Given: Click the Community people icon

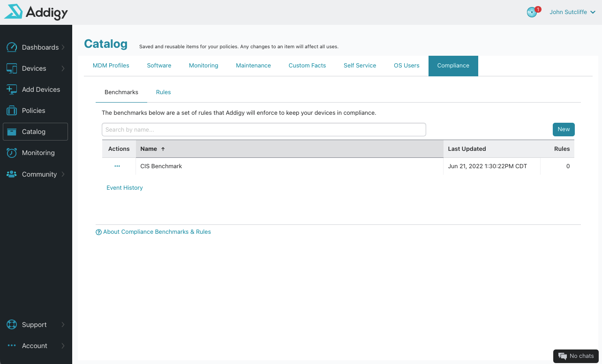Looking at the screenshot, I should (12, 174).
